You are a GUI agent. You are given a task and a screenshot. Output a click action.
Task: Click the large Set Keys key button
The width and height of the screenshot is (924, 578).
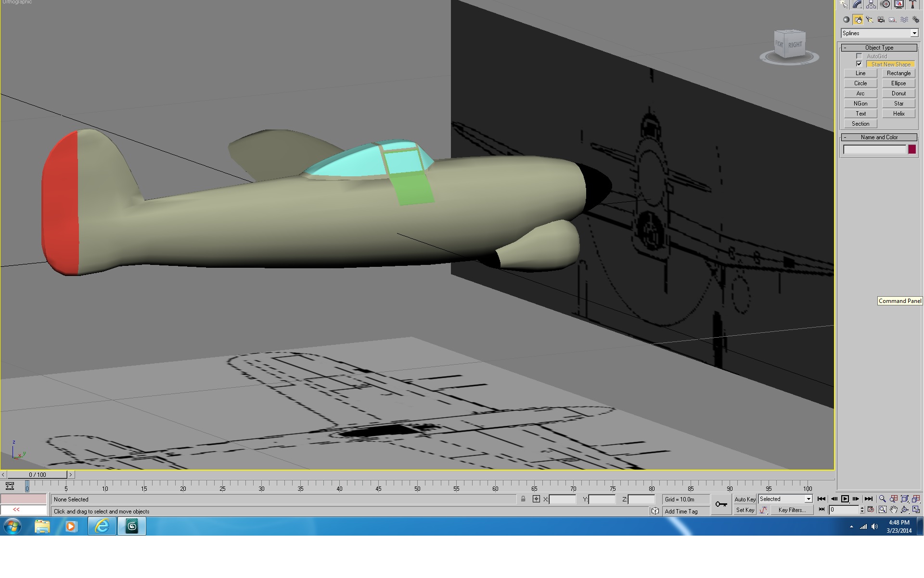pyautogui.click(x=721, y=504)
